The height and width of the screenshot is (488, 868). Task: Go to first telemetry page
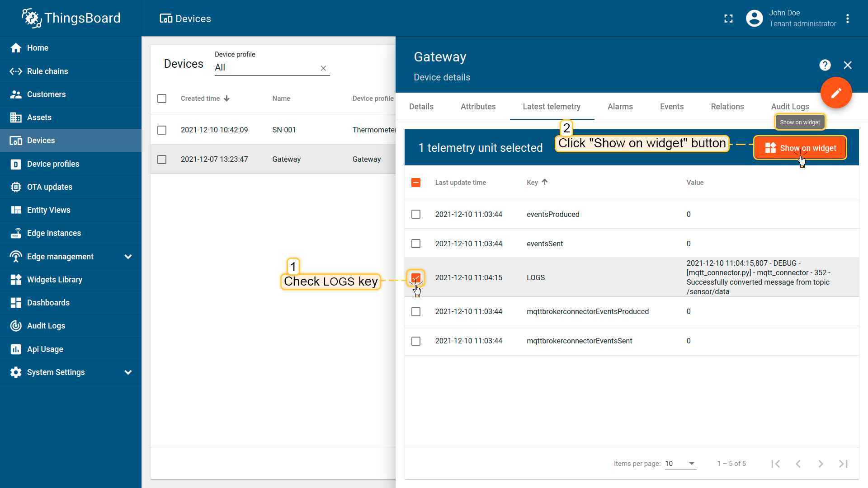click(x=776, y=464)
